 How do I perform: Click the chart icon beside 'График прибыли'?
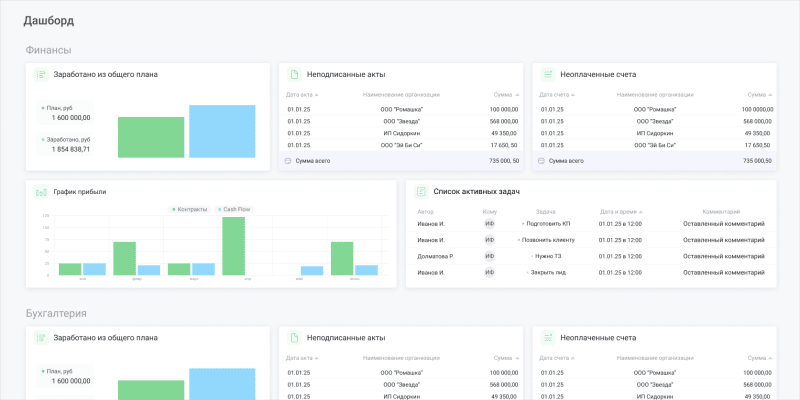coord(41,191)
